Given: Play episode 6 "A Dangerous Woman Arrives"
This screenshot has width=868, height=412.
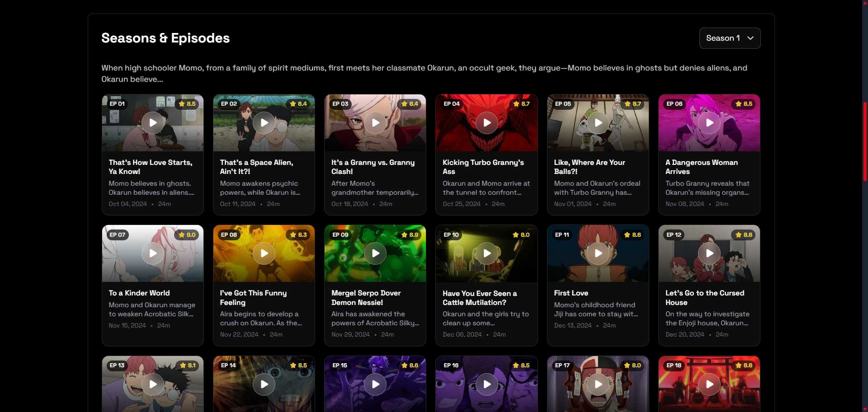Looking at the screenshot, I should (709, 122).
